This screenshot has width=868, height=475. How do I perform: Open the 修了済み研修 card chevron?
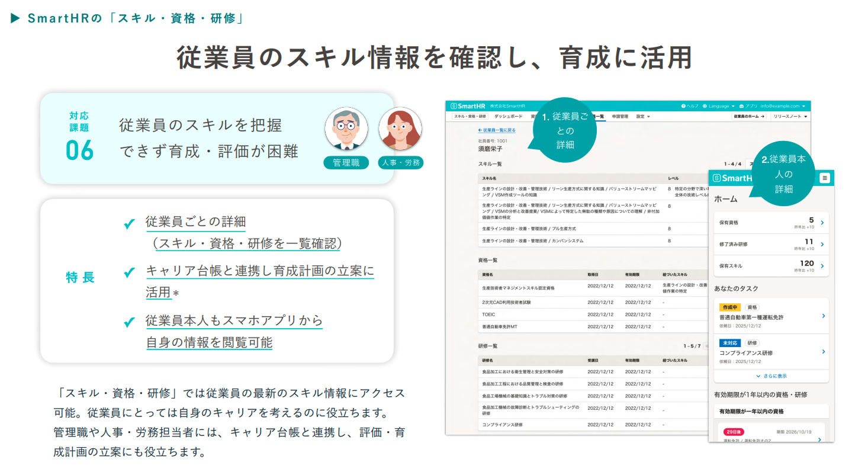coord(822,244)
